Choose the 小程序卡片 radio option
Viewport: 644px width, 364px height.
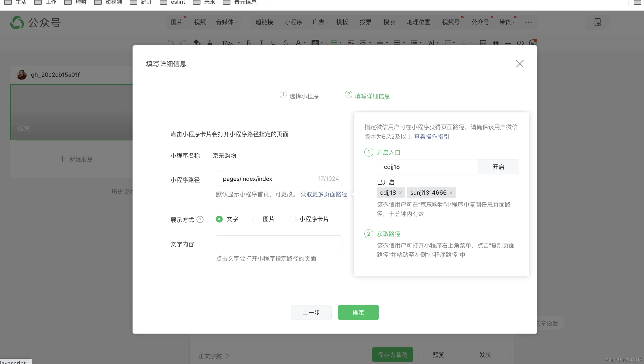coord(292,219)
